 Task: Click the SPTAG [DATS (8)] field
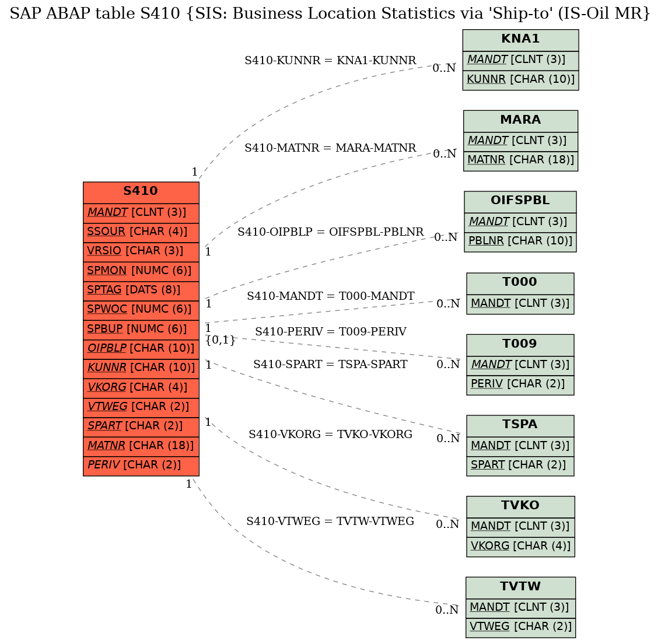pos(141,290)
